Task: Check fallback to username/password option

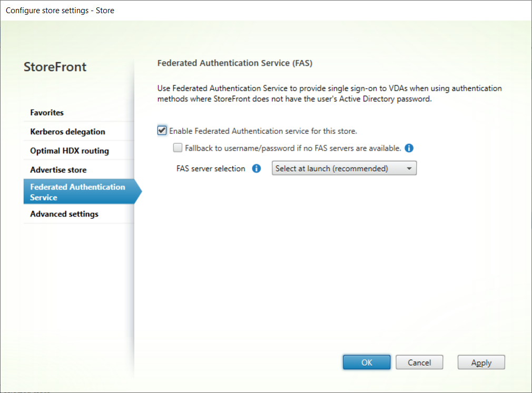Action: 178,148
